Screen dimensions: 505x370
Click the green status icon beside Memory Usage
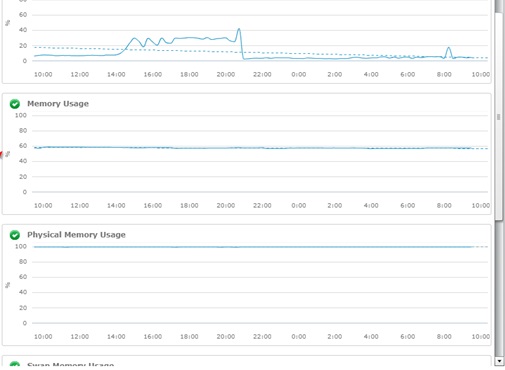[x=15, y=104]
